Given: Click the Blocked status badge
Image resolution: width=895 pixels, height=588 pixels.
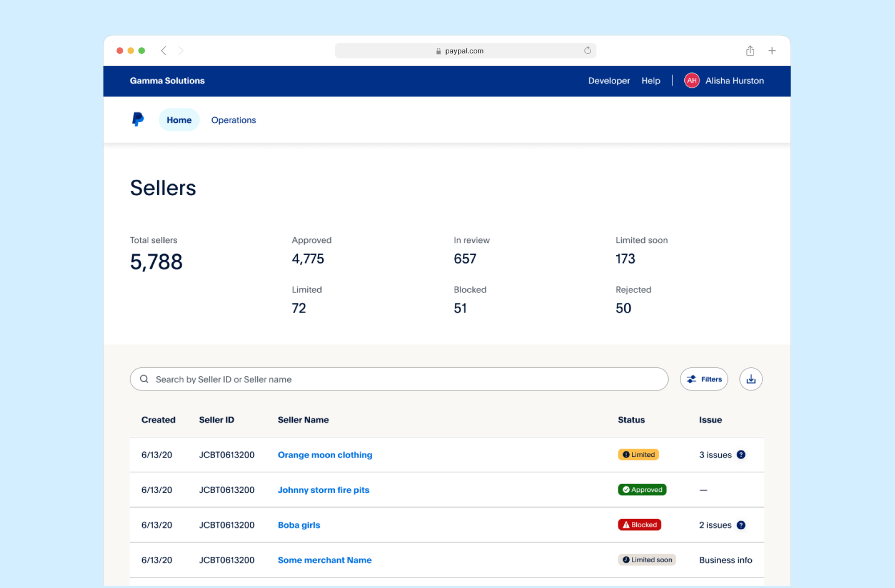Looking at the screenshot, I should click(x=639, y=524).
